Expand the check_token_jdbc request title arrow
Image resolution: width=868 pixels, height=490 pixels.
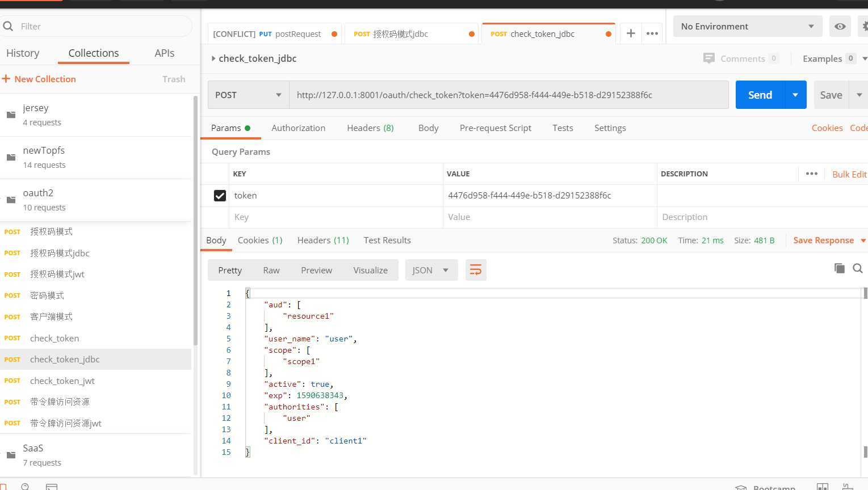pos(213,58)
